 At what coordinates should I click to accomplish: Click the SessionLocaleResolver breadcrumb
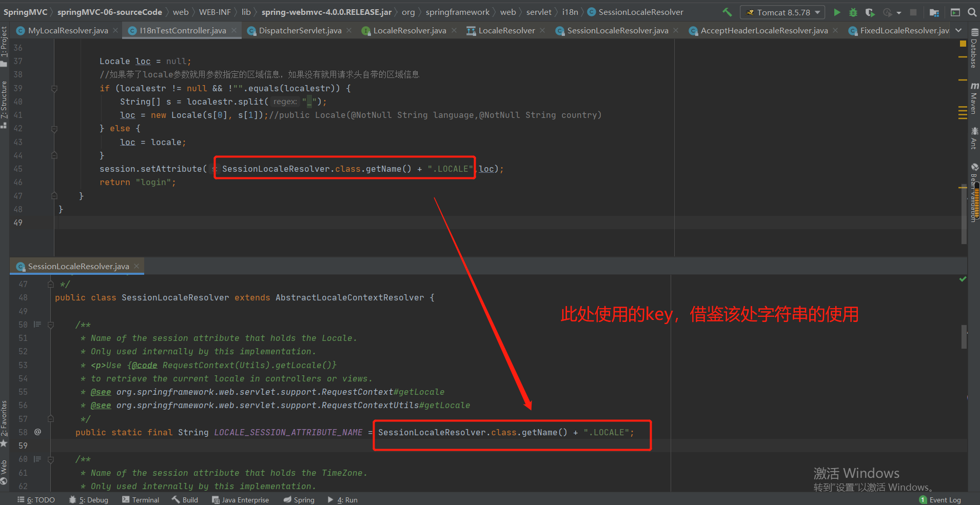pos(635,12)
